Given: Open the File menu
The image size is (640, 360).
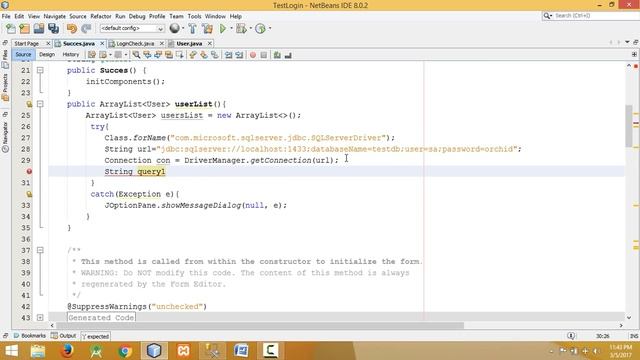Looking at the screenshot, I should (x=6, y=16).
